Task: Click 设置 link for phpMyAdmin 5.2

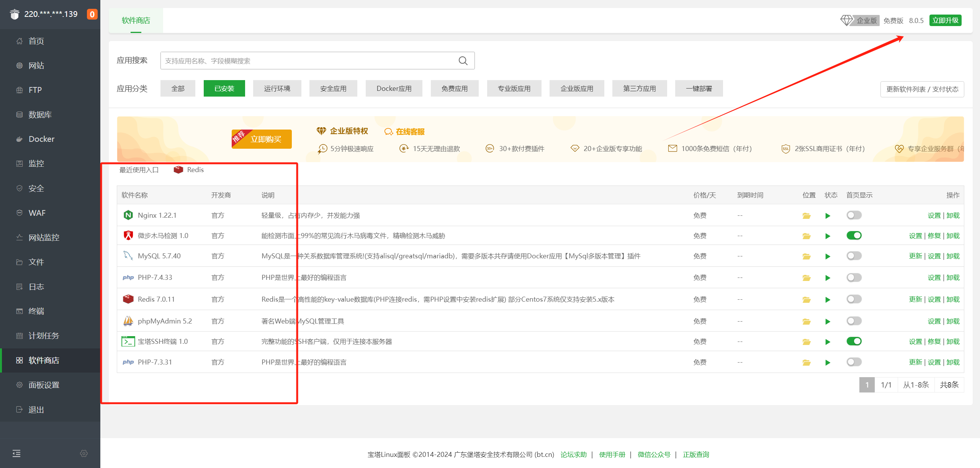Action: (x=934, y=321)
